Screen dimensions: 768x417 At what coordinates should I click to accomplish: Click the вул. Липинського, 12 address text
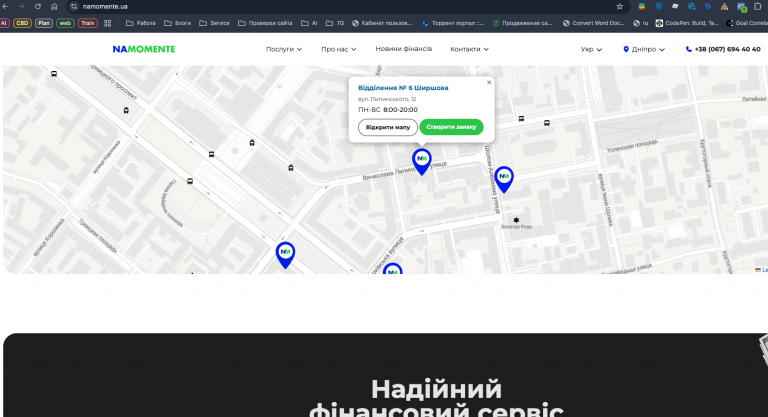pos(387,99)
